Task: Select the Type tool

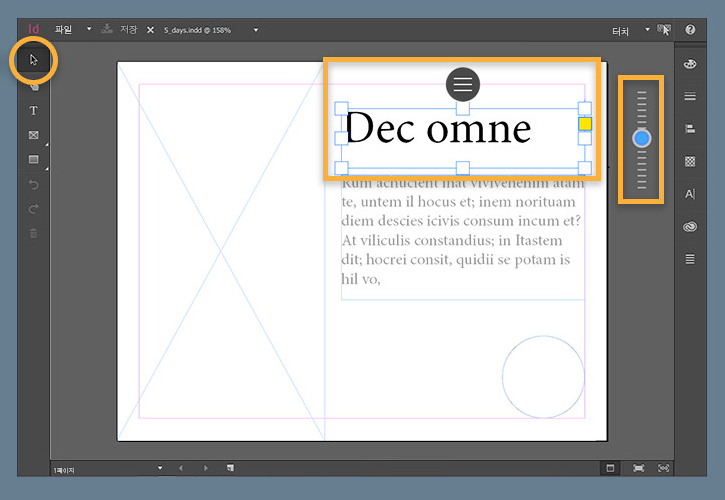Action: coord(33,110)
